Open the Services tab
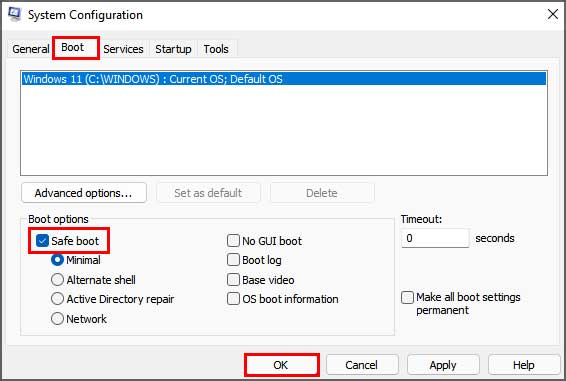 (123, 49)
